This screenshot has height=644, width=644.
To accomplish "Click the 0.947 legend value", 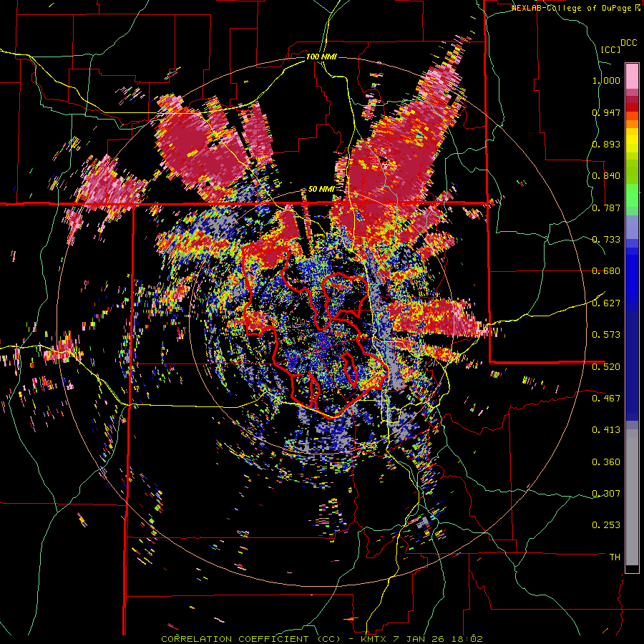I will 606,112.
